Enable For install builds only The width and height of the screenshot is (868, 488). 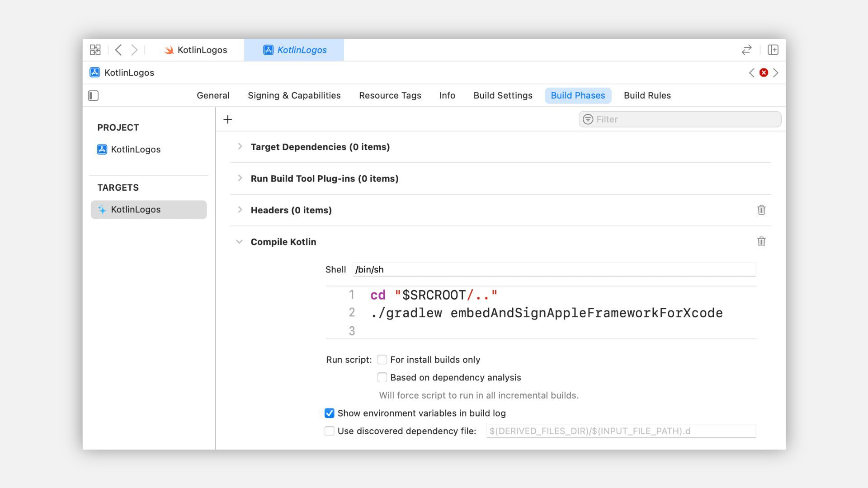(382, 360)
